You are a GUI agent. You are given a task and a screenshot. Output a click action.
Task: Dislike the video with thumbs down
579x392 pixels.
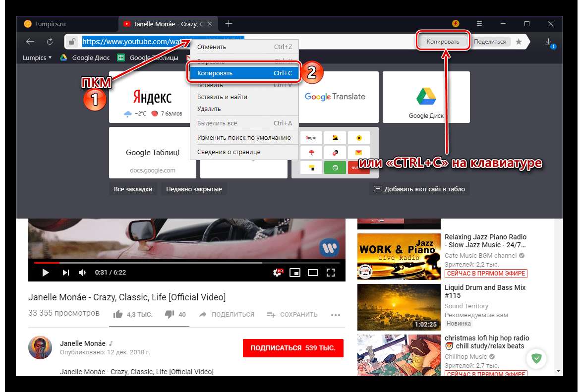[x=170, y=314]
